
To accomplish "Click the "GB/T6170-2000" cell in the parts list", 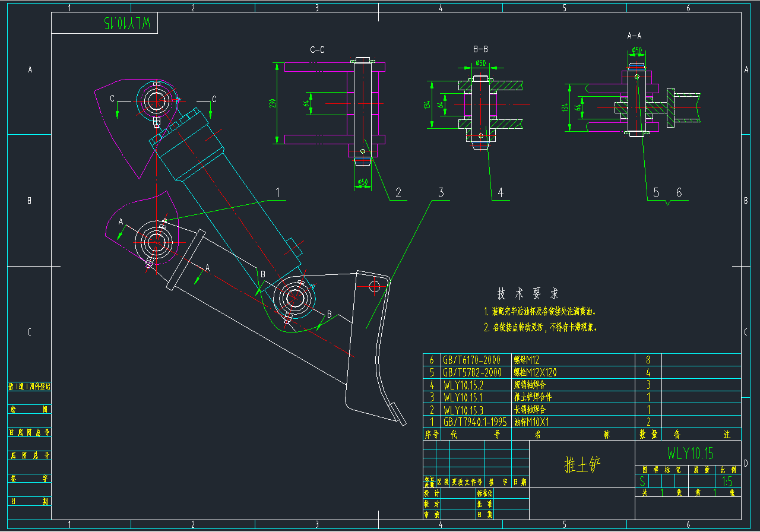I will click(472, 360).
